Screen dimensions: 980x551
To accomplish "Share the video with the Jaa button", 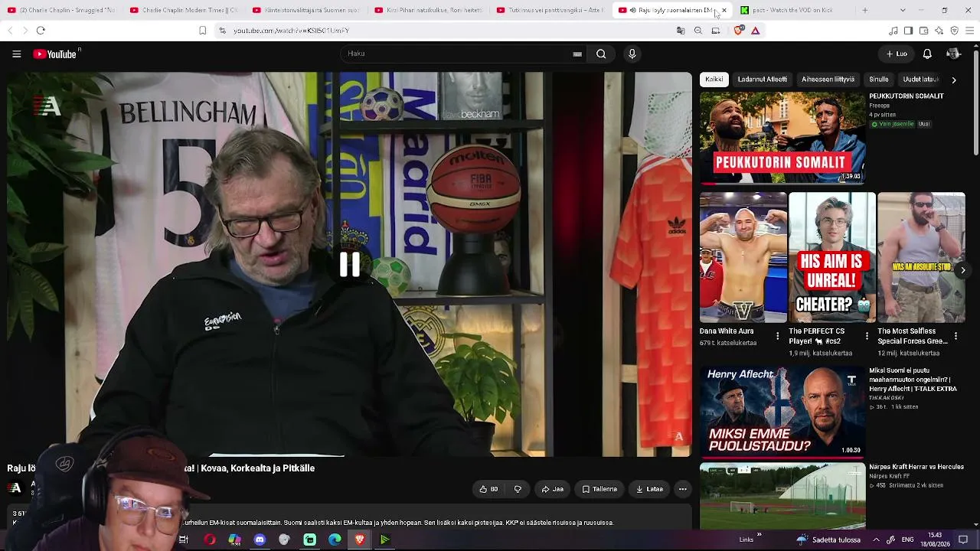I will coord(553,489).
